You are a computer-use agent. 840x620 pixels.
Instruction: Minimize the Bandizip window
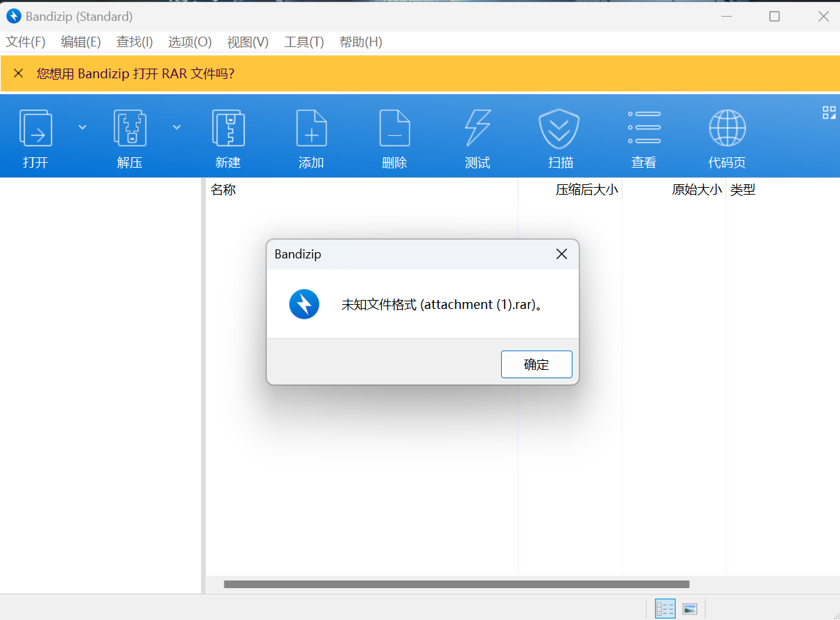726,16
